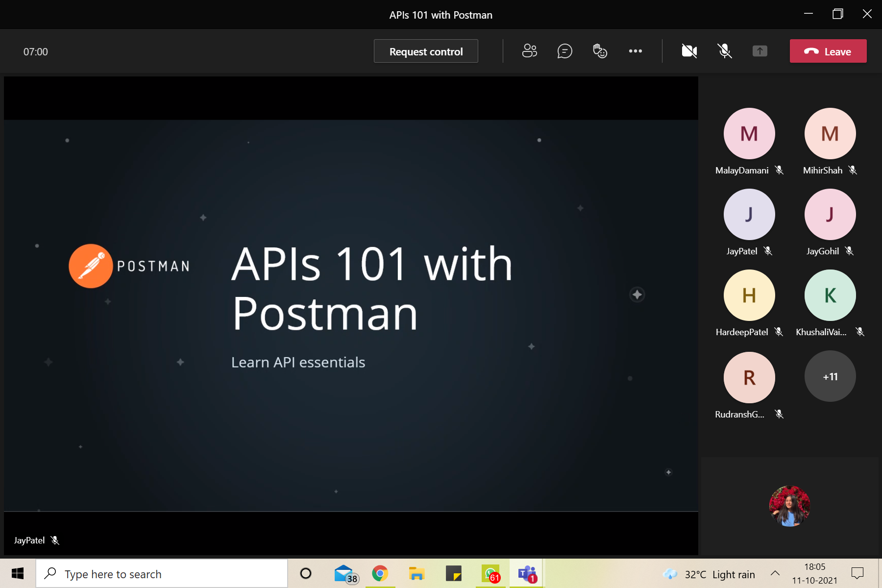Open WhatsApp from the taskbar
882x588 pixels.
point(490,573)
